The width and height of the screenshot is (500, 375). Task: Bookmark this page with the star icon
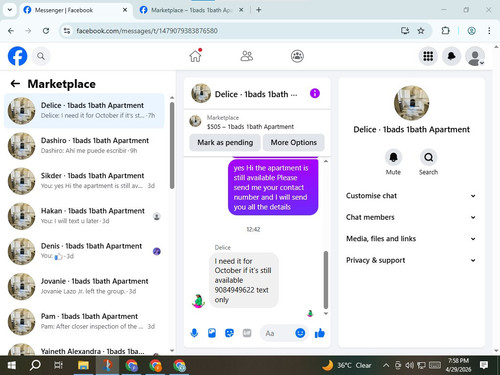[421, 31]
